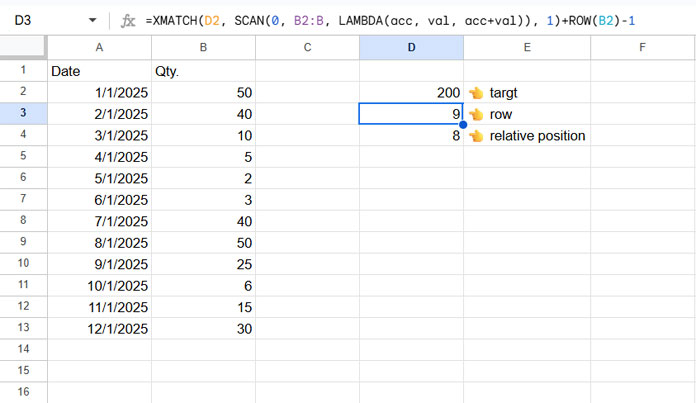Viewport: 696px width, 403px height.
Task: Select quantity 50 next to 1/1/2025
Action: point(203,92)
